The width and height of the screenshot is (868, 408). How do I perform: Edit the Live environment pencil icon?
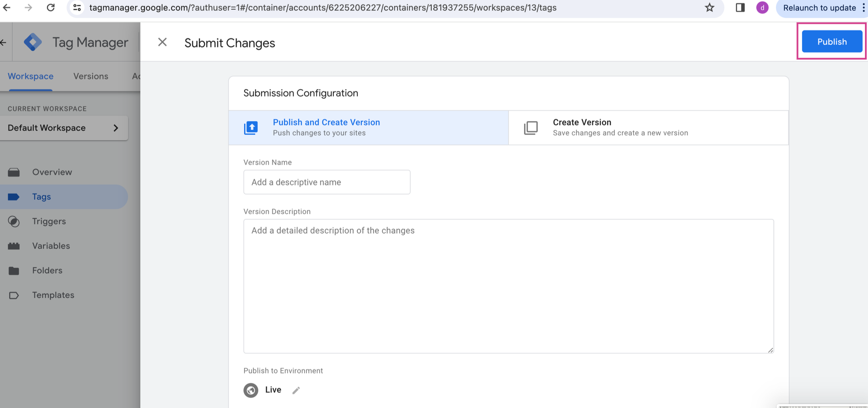pyautogui.click(x=296, y=390)
